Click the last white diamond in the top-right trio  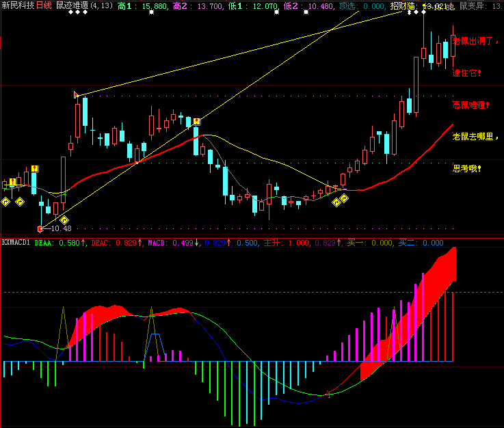click(423, 12)
